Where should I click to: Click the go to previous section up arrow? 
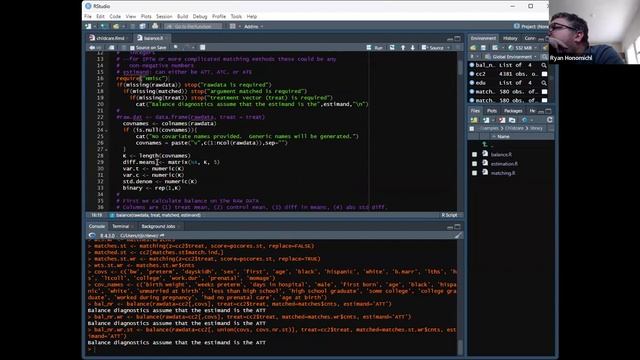click(x=403, y=48)
